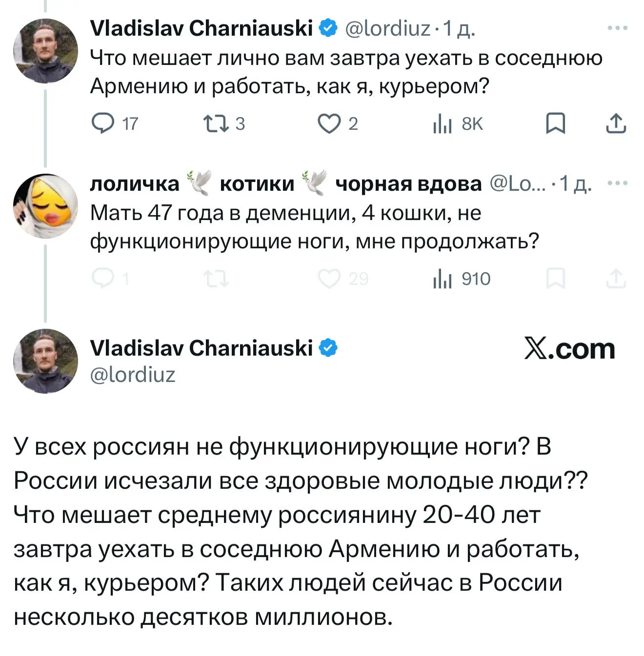Image resolution: width=644 pixels, height=656 pixels.
Task: Open Vladislav's avatar in the top tweet
Action: (45, 51)
